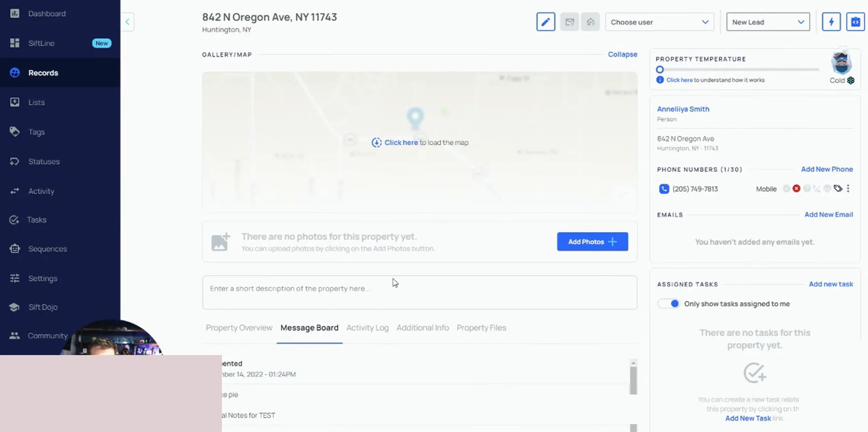Image resolution: width=868 pixels, height=432 pixels.
Task: Click the Tasks checkmark icon in sidebar
Action: (x=14, y=219)
